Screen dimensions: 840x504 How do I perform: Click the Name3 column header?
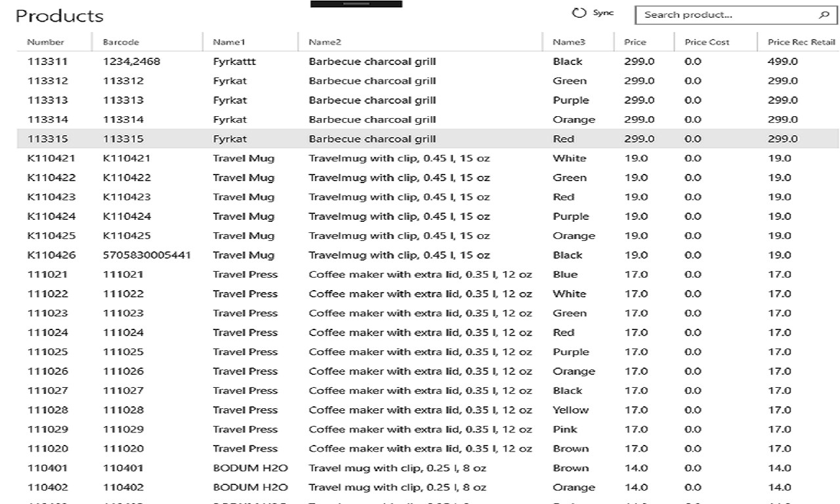click(568, 42)
